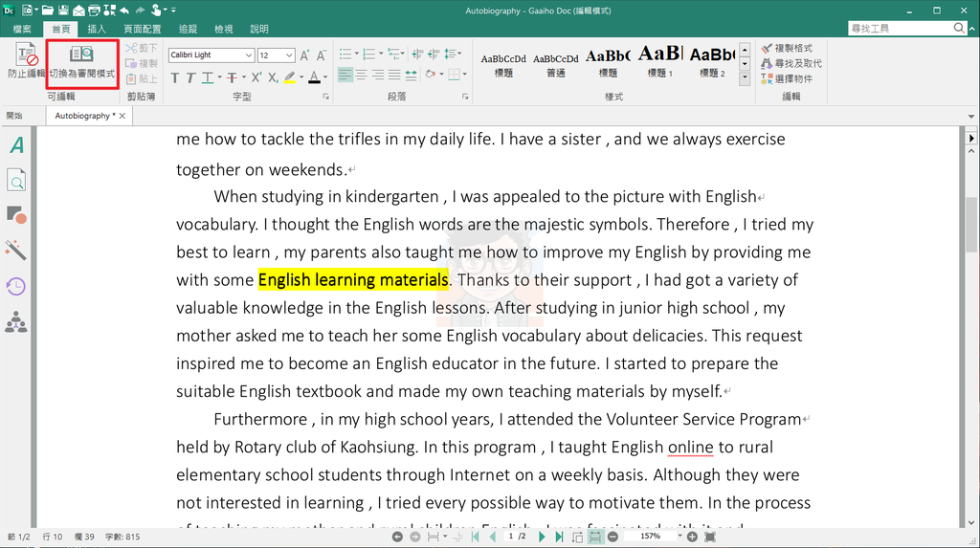Viewport: 980px width, 548px height.
Task: Open version history sidebar panel
Action: [16, 286]
